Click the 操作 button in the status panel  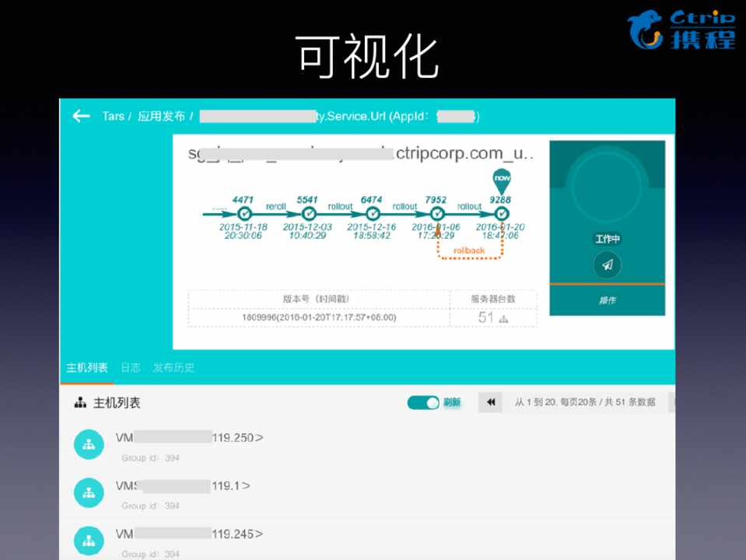pos(607,300)
